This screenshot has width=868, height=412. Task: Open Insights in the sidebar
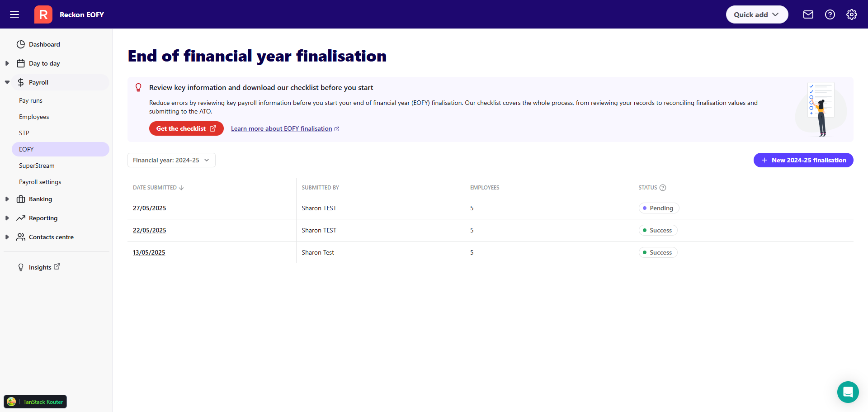40,267
